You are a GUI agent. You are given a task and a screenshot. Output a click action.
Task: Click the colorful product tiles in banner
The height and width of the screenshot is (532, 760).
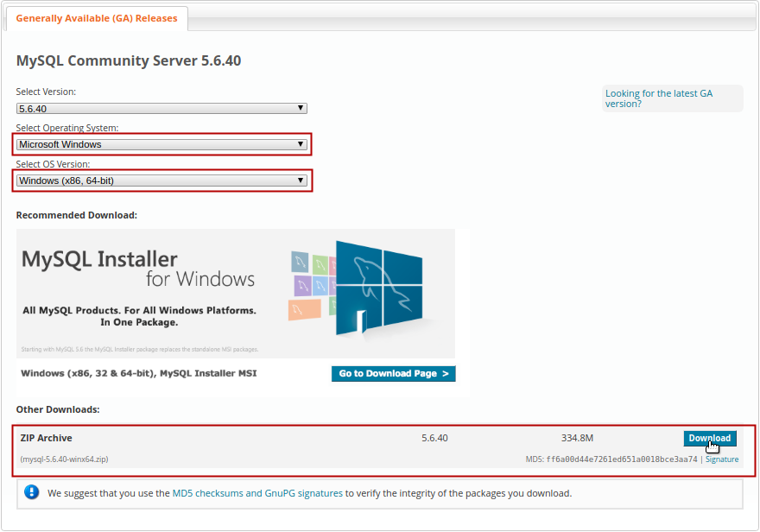(x=311, y=286)
